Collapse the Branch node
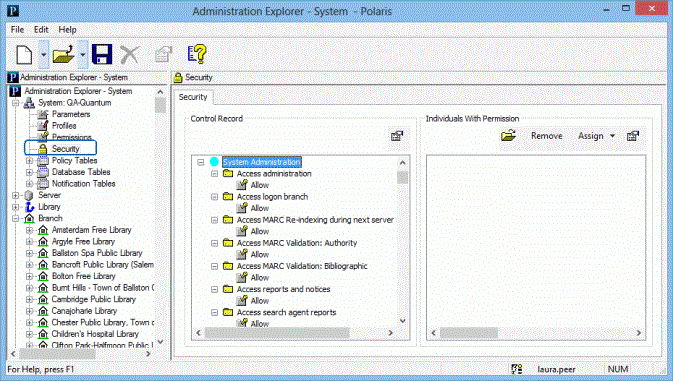The height and width of the screenshot is (381, 673). tap(15, 219)
